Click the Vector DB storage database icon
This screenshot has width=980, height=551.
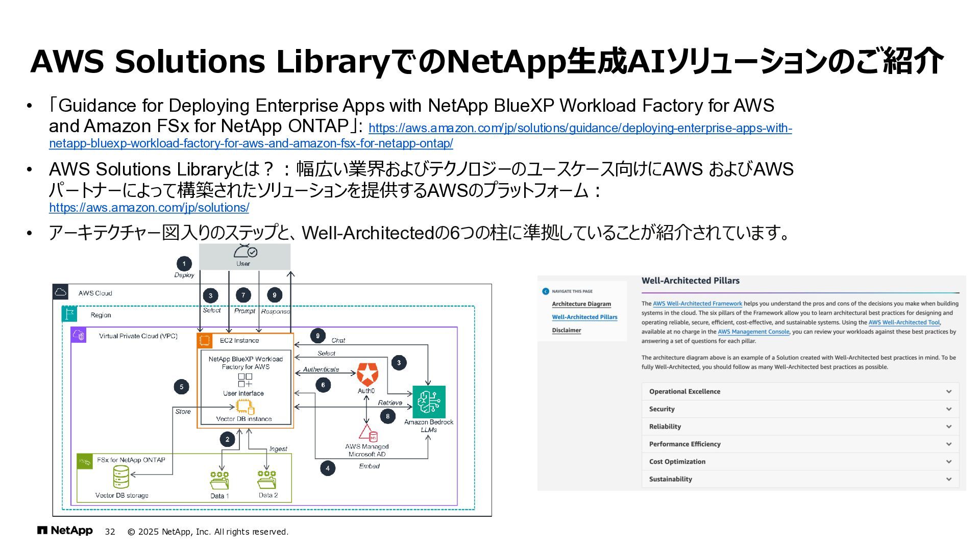click(x=121, y=477)
